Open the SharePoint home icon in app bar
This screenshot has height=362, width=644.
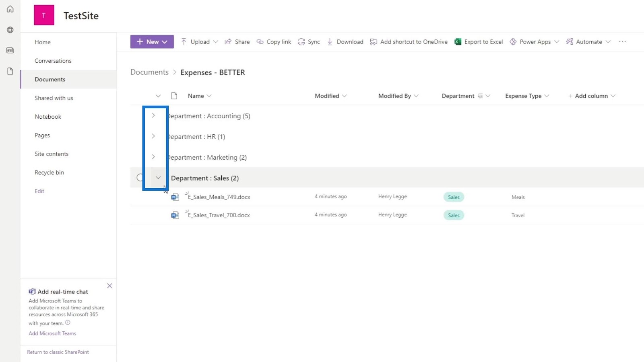coord(10,9)
